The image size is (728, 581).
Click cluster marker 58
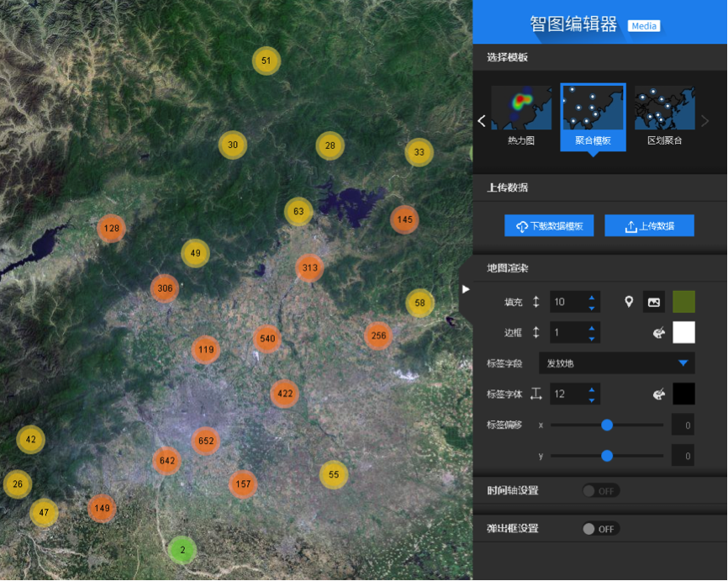tap(419, 303)
